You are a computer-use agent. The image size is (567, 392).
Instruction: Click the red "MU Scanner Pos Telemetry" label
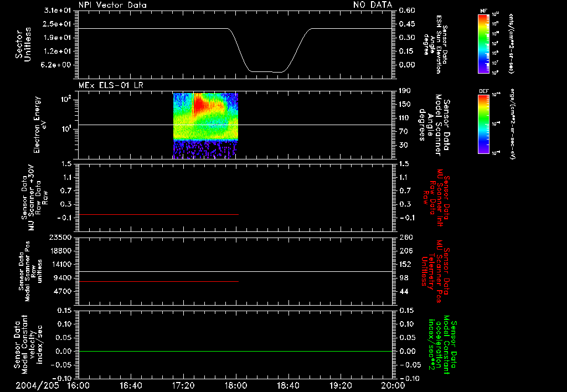point(436,271)
